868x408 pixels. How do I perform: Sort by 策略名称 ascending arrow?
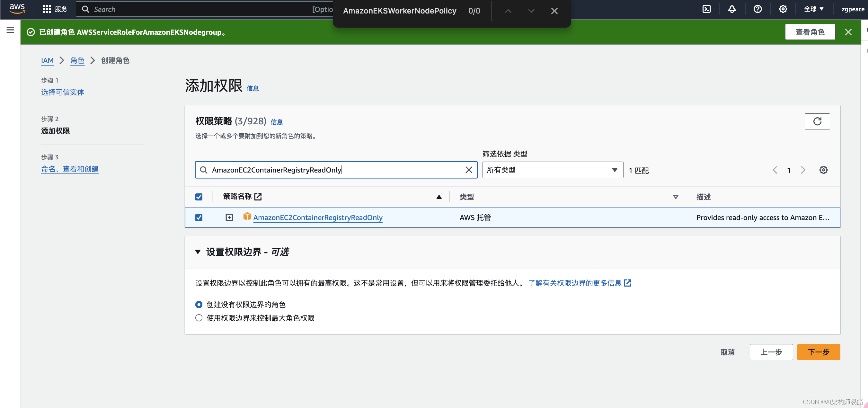coord(439,197)
